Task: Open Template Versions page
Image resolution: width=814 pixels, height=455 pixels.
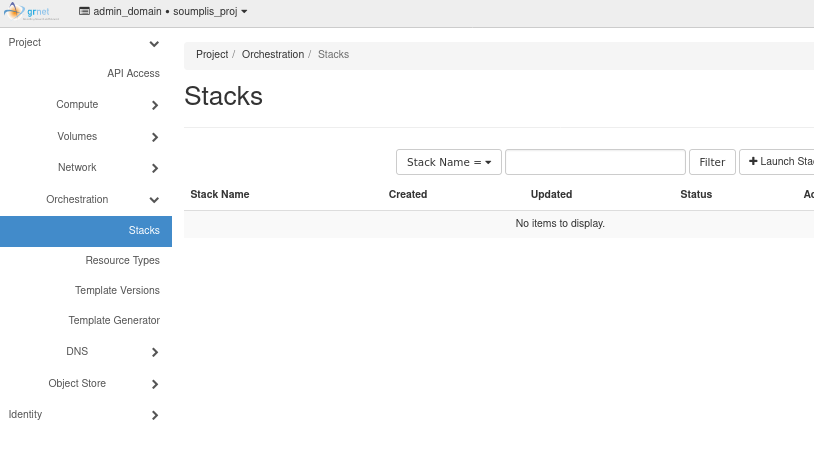Action: coord(117,291)
